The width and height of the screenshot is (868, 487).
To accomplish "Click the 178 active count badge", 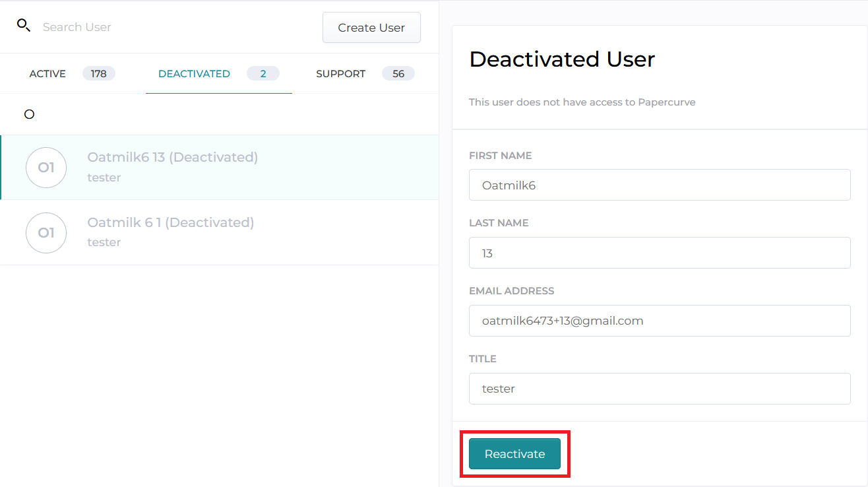I will pos(99,73).
